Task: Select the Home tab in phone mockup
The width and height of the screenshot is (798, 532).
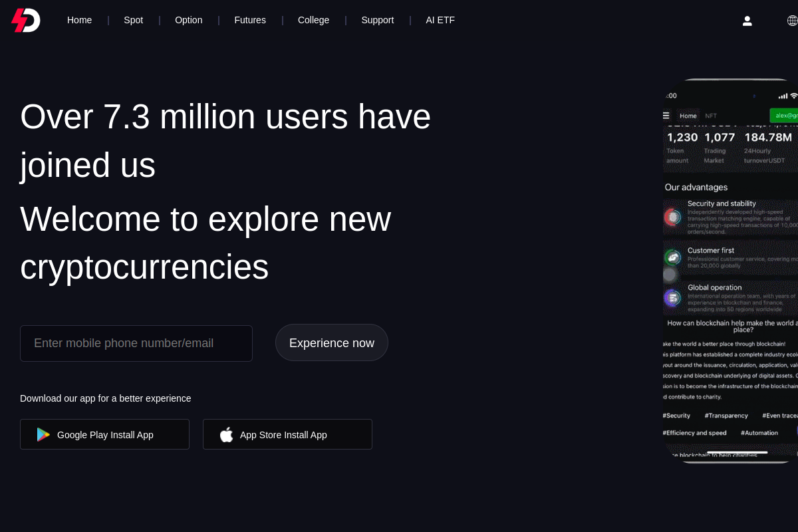Action: [x=688, y=115]
